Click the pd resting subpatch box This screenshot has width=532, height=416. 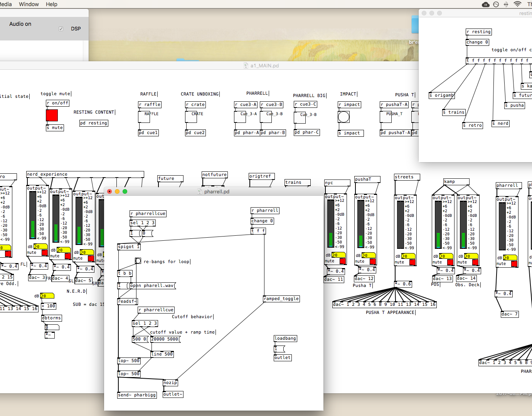94,123
